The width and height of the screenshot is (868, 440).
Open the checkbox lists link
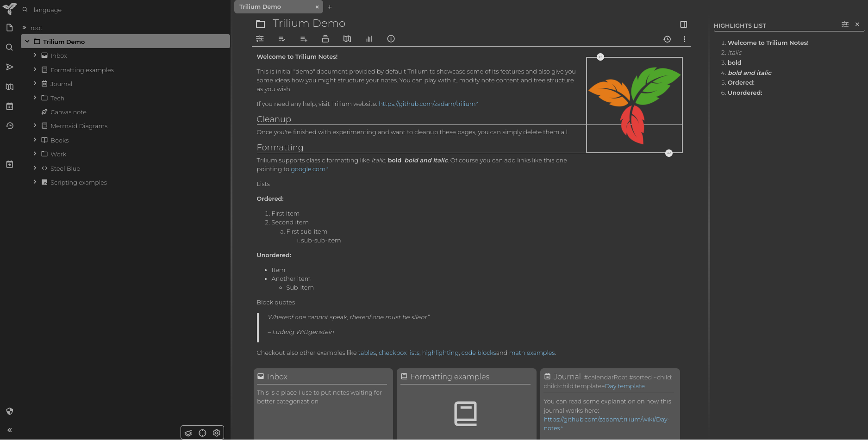point(399,353)
